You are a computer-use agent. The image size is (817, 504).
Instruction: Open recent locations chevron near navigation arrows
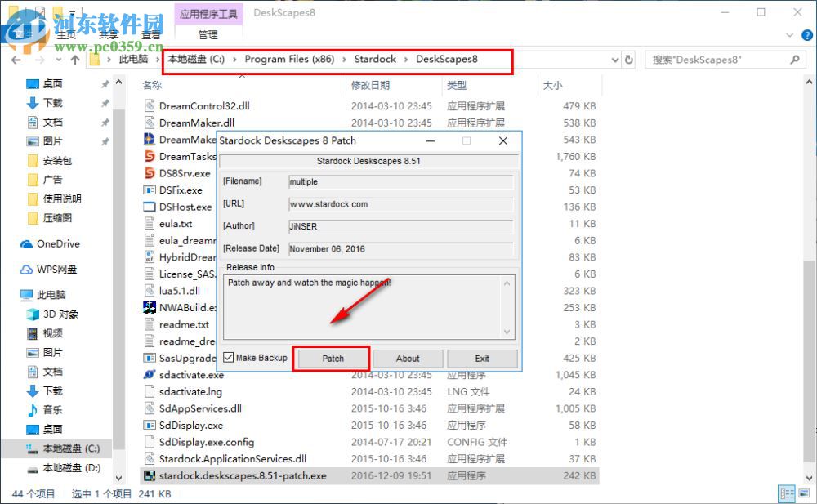(x=57, y=60)
